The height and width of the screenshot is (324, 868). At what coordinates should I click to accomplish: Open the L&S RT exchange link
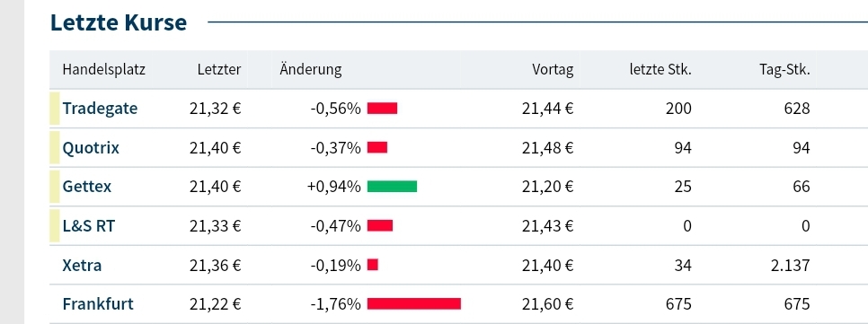tap(89, 226)
